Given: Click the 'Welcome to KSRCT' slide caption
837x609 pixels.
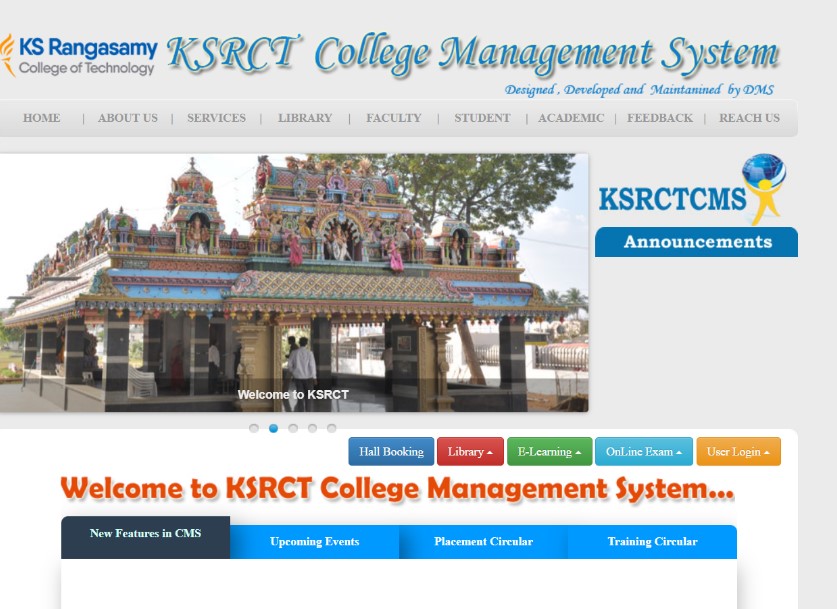Looking at the screenshot, I should coord(293,395).
